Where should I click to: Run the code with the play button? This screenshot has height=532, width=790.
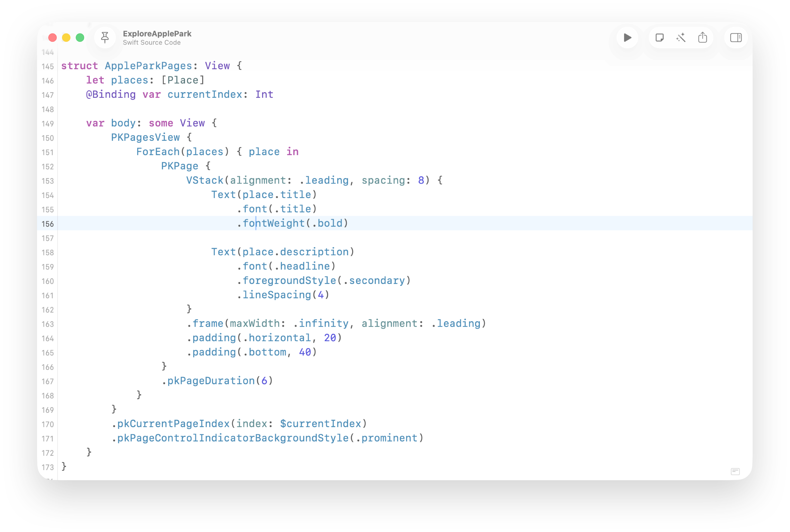tap(627, 38)
